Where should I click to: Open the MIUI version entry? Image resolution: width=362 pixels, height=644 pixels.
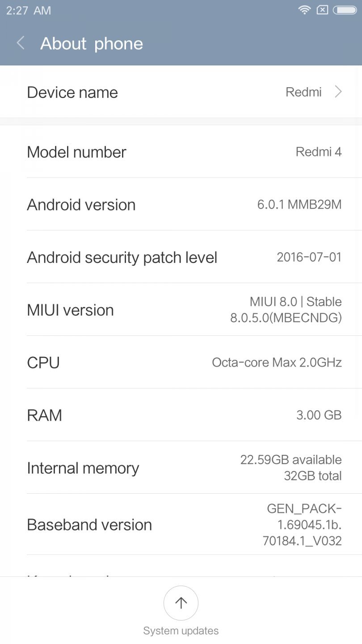[x=181, y=309]
